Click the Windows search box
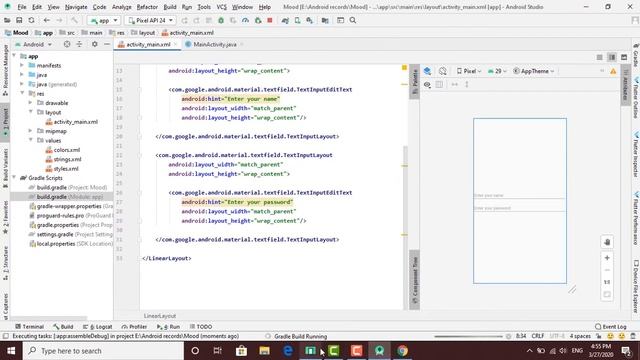640x360 pixels. [x=104, y=351]
